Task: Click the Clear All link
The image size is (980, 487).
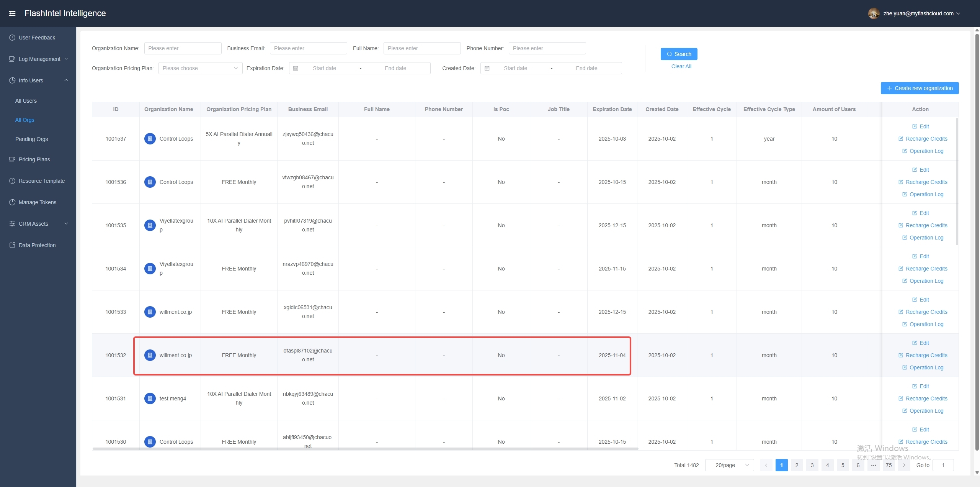Action: [x=681, y=66]
